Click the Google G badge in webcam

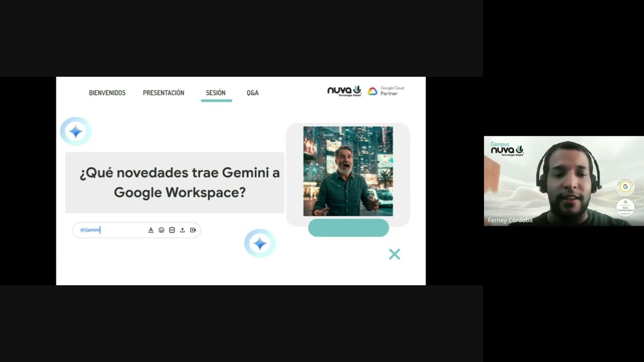click(x=625, y=187)
